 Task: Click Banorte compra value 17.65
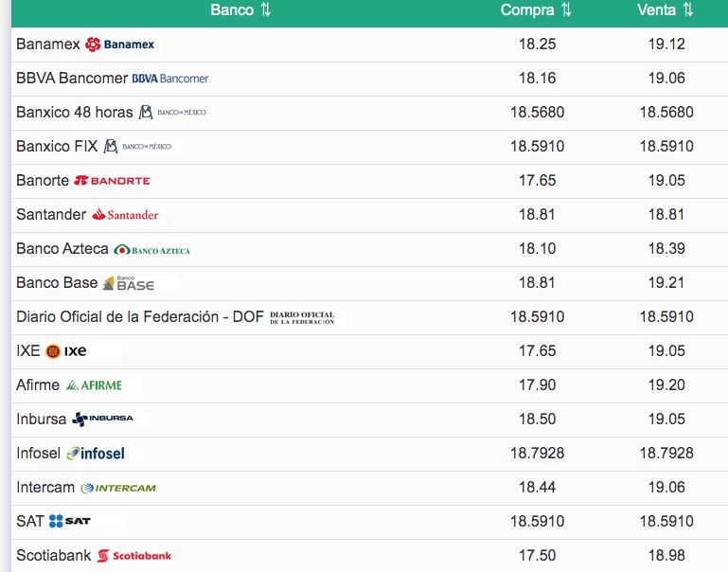[x=537, y=180]
